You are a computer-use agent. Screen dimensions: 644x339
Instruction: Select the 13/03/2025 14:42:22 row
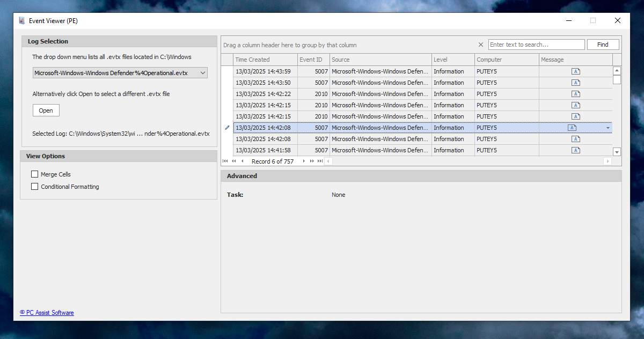pyautogui.click(x=423, y=94)
